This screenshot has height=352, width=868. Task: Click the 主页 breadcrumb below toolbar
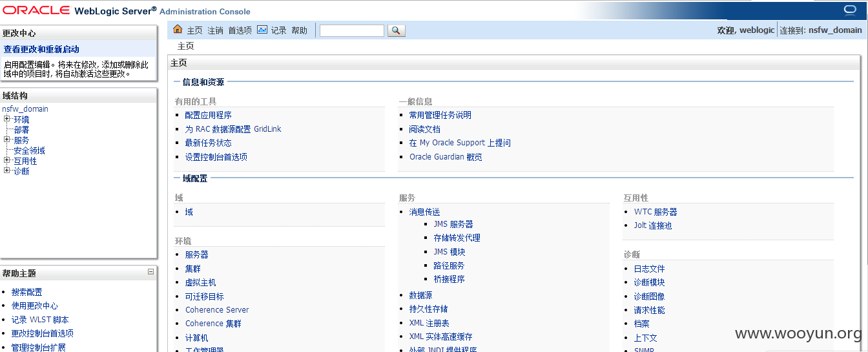point(185,46)
